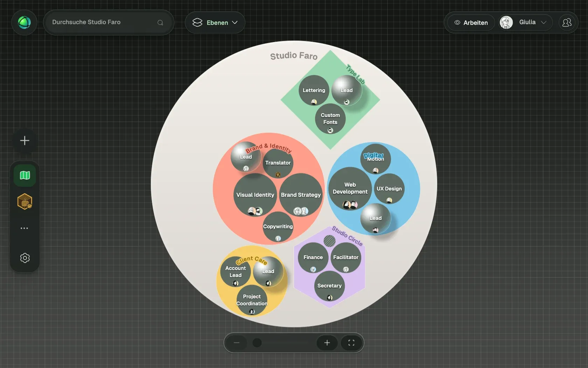Image resolution: width=588 pixels, height=368 pixels.
Task: Open the Facilitator role
Action: pyautogui.click(x=346, y=257)
